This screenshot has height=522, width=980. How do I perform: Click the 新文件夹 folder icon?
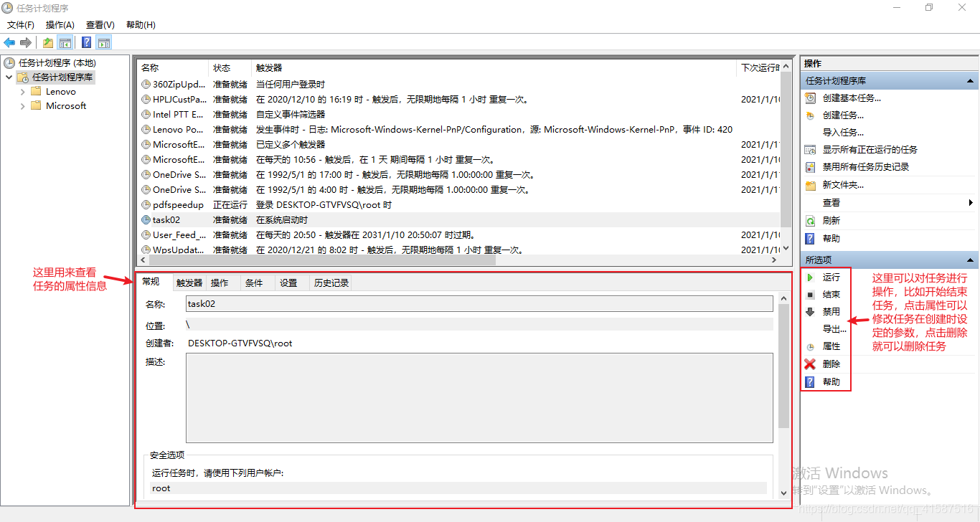811,185
